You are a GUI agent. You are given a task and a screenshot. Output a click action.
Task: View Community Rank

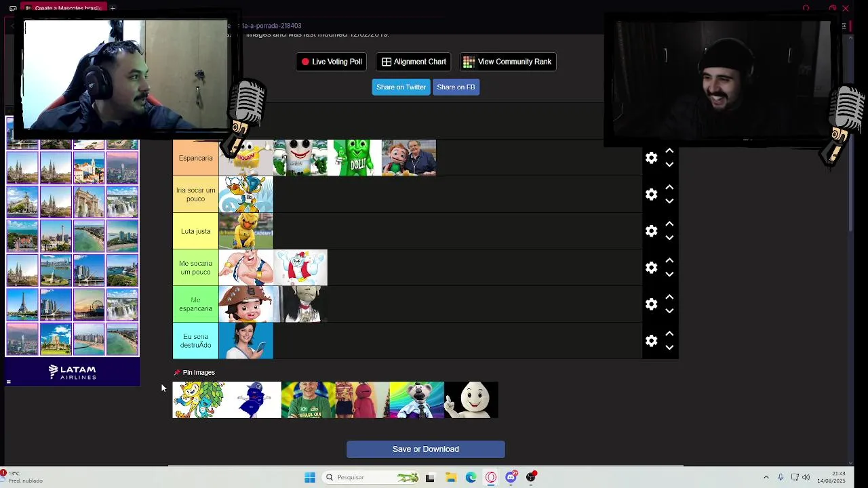coord(508,62)
